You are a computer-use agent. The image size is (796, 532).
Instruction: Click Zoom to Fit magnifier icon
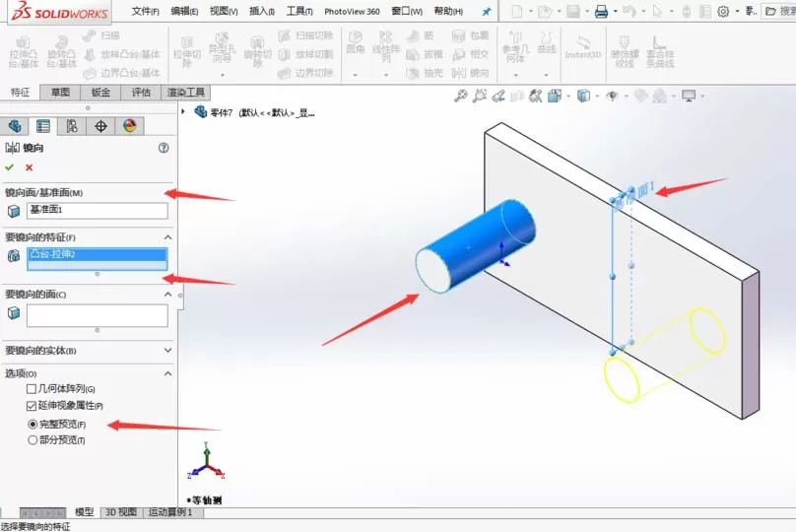(460, 96)
